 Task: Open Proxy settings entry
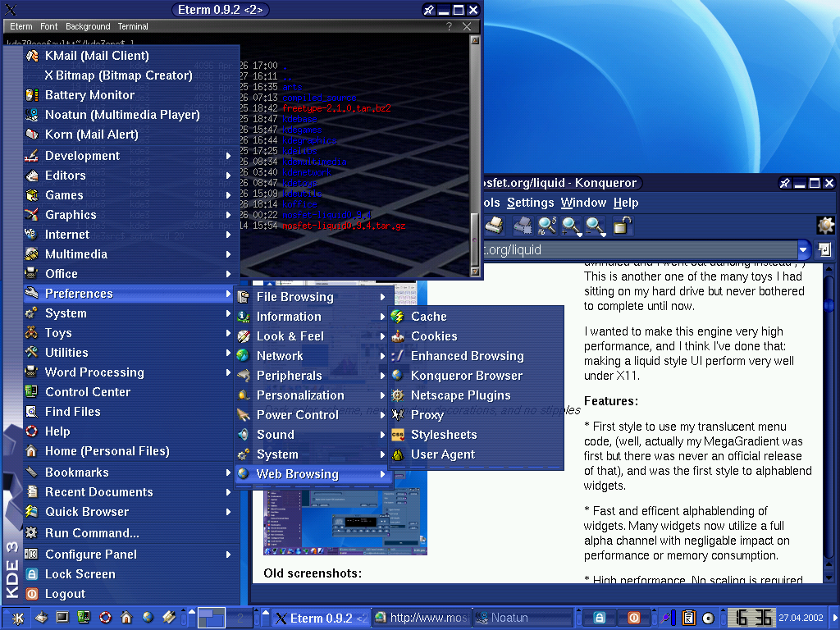coord(477,415)
